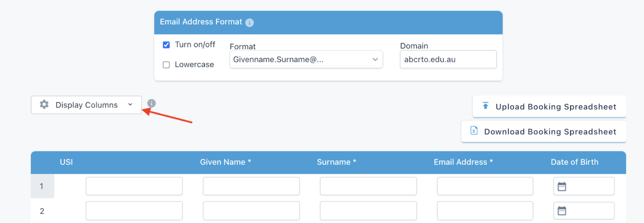Click the Upload Booking Spreadsheet button
This screenshot has height=223, width=644.
549,106
